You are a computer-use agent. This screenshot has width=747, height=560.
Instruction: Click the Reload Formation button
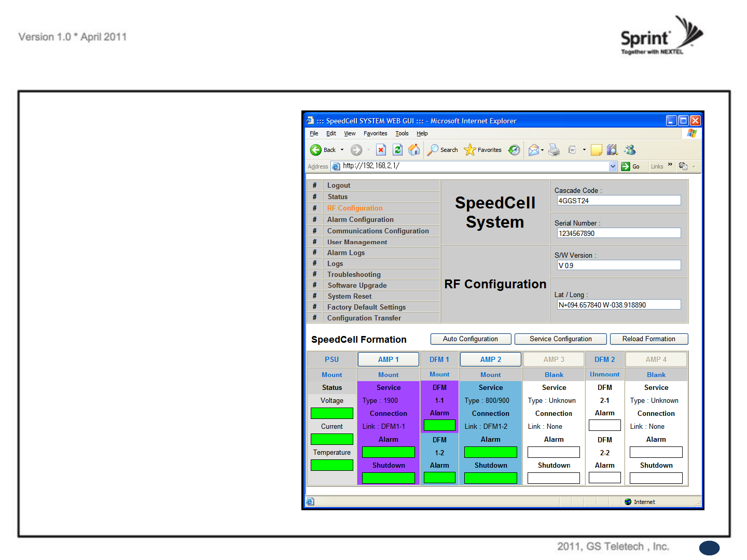point(649,339)
